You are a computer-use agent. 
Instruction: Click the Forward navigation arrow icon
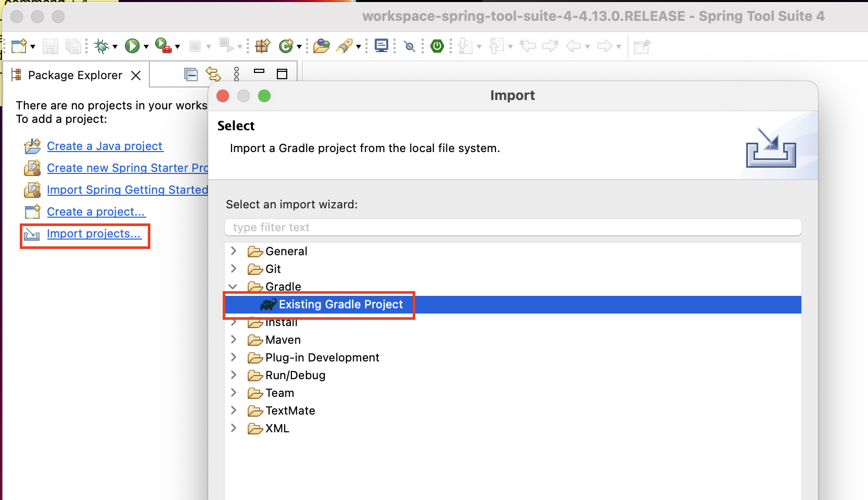point(605,46)
